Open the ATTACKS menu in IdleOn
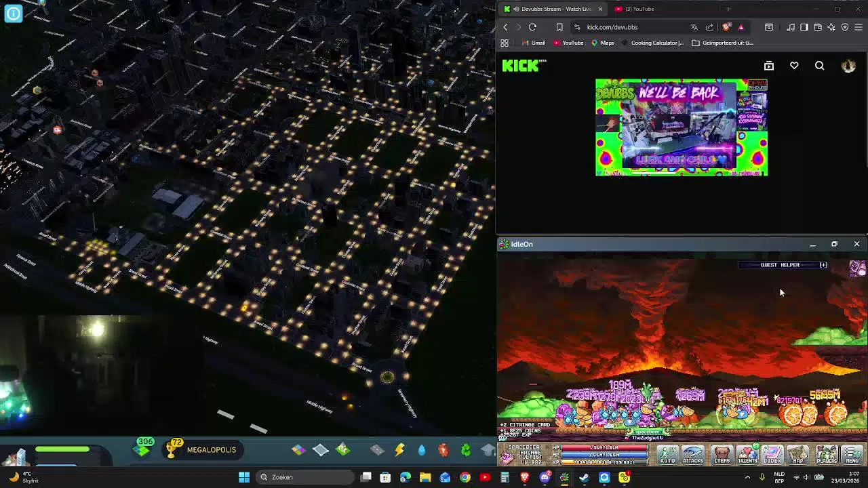 tap(693, 455)
